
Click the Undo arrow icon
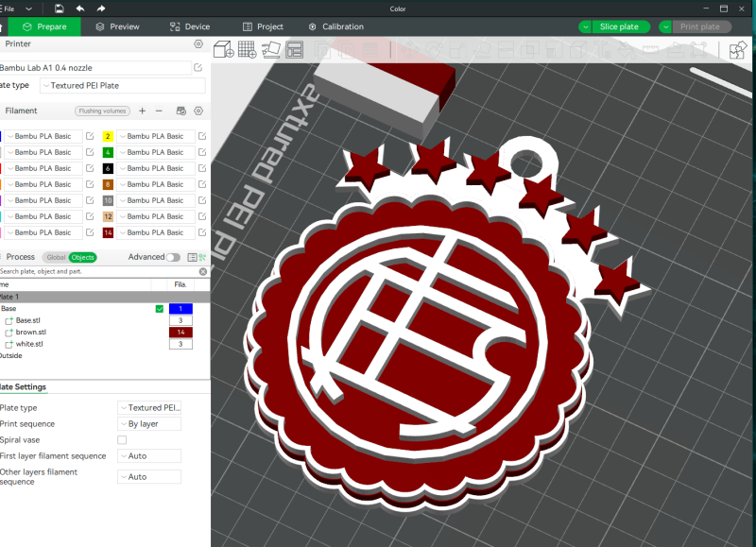click(x=80, y=9)
